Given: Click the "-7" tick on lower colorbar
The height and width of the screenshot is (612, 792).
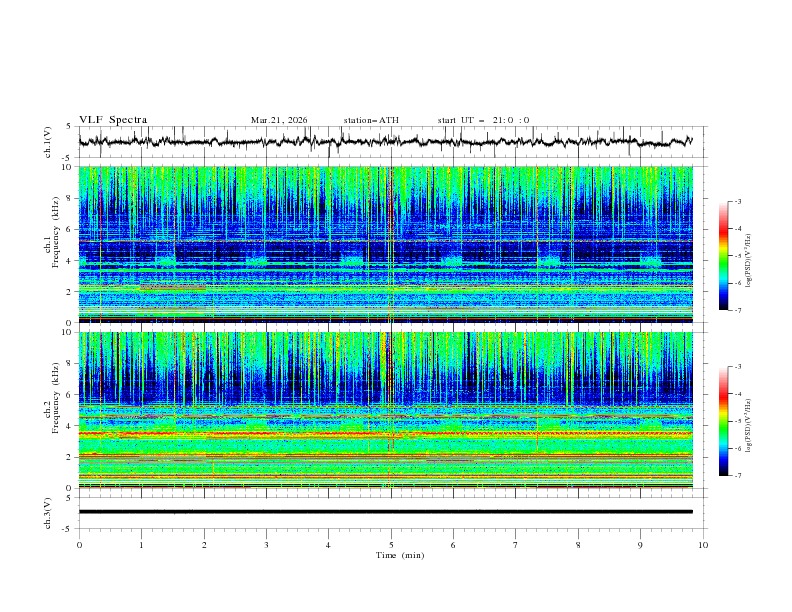Looking at the screenshot, I should (x=737, y=476).
